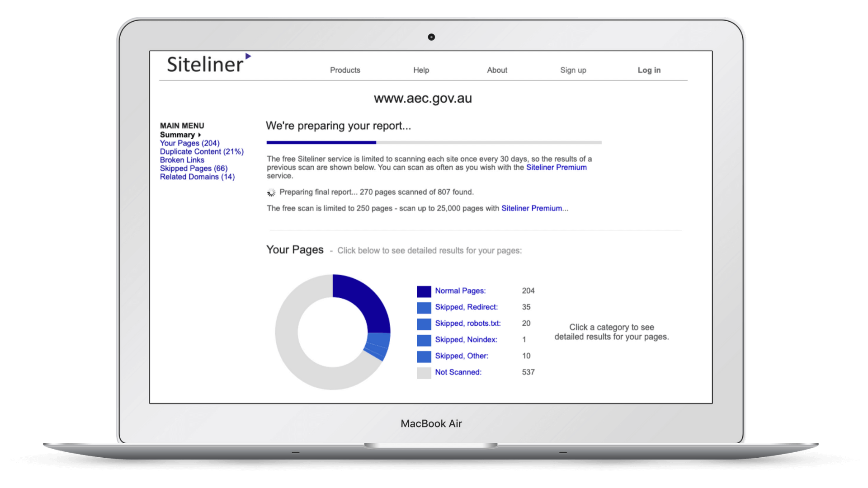
Task: Open Skipped, Other category
Action: 462,356
